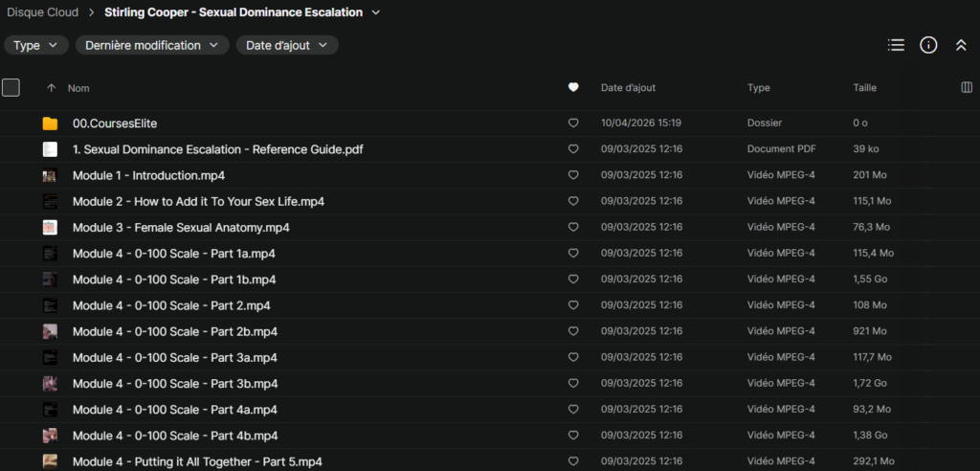This screenshot has width=980, height=471.
Task: Favorite Module 4 Part 1b heart
Action: tap(573, 280)
